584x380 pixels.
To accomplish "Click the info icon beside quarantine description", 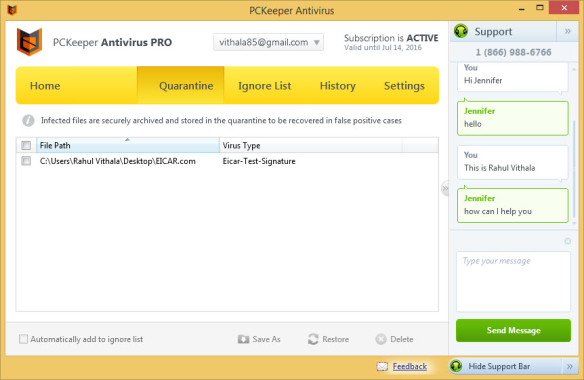I will tap(28, 120).
